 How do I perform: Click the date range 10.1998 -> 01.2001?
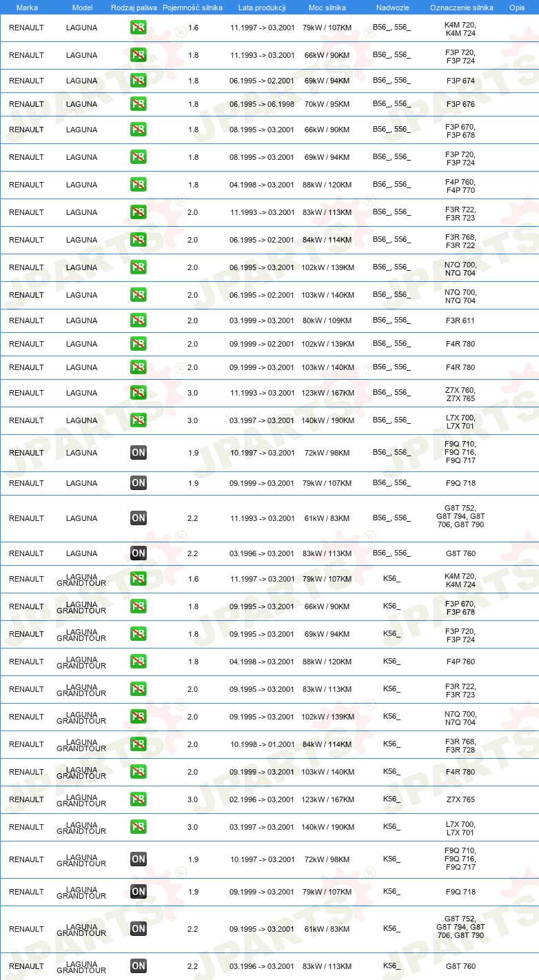point(262,744)
